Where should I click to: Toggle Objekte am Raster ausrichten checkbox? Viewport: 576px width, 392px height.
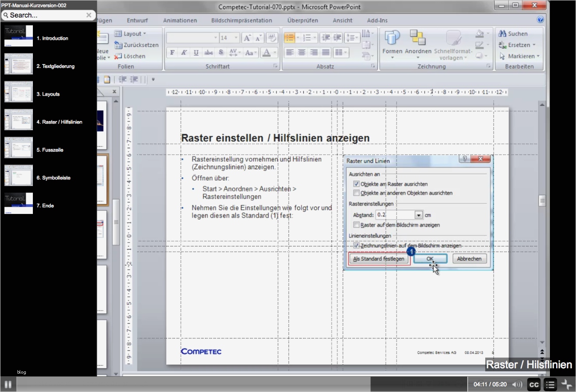(x=356, y=184)
